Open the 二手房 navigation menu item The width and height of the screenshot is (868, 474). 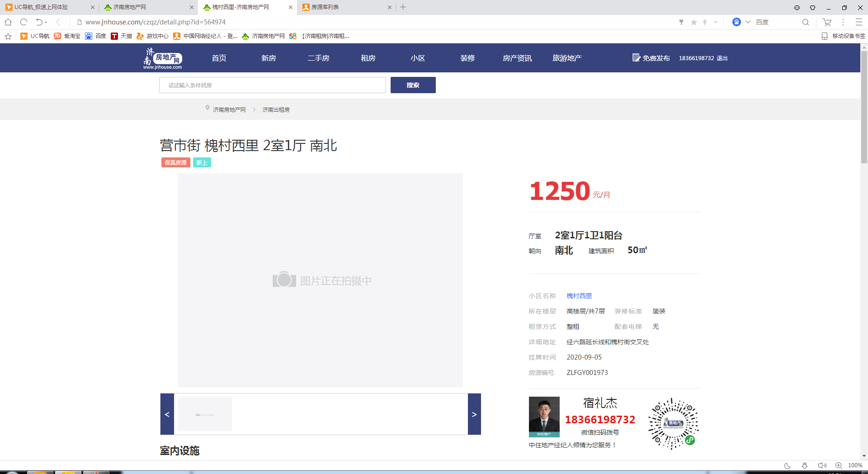tap(318, 58)
